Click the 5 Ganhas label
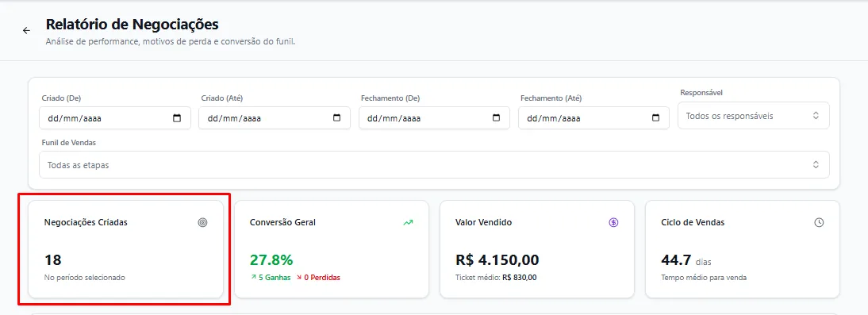 pyautogui.click(x=270, y=278)
